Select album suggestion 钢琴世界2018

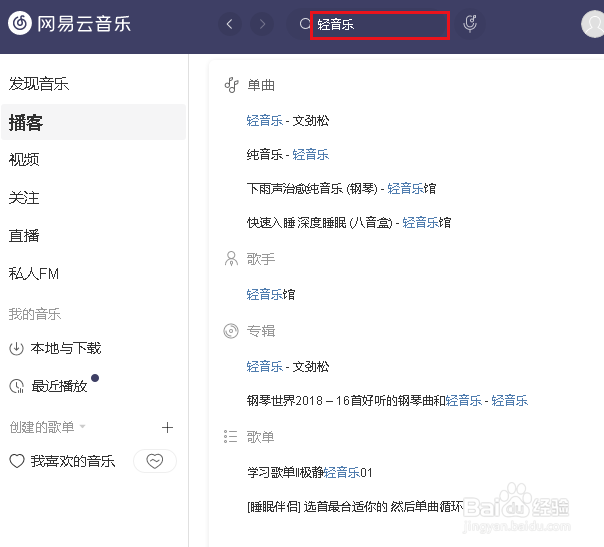[387, 401]
